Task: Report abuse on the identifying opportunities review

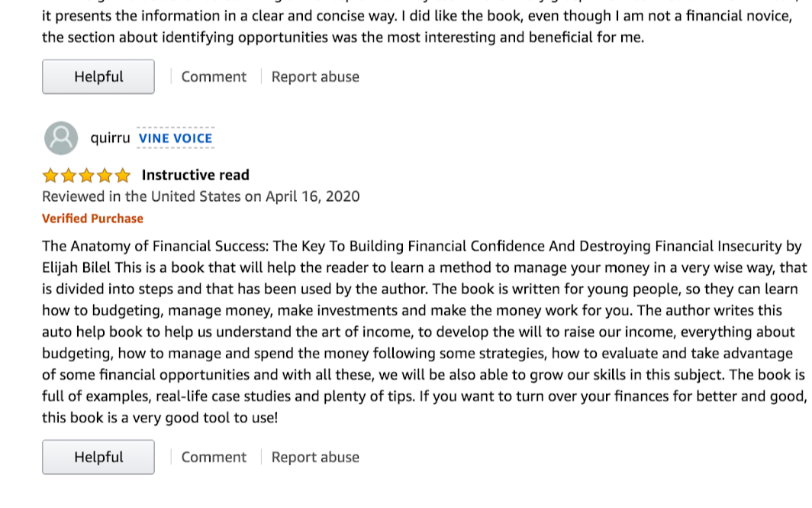Action: pos(315,76)
